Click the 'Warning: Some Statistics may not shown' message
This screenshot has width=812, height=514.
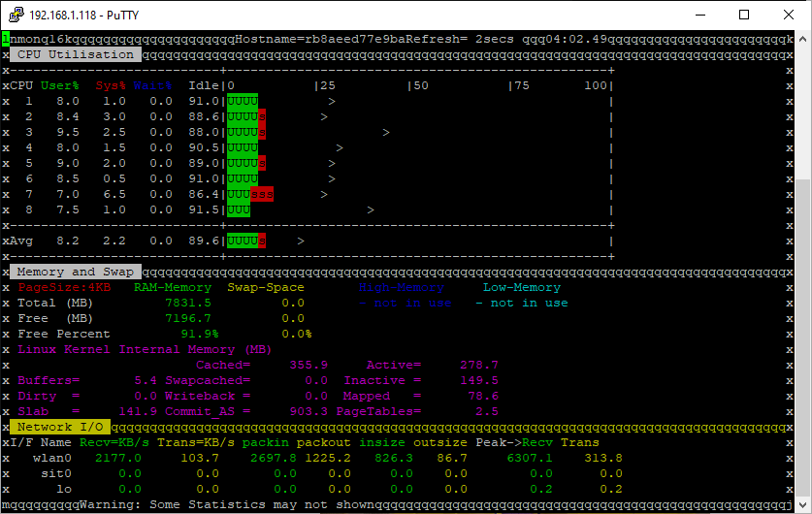227,504
